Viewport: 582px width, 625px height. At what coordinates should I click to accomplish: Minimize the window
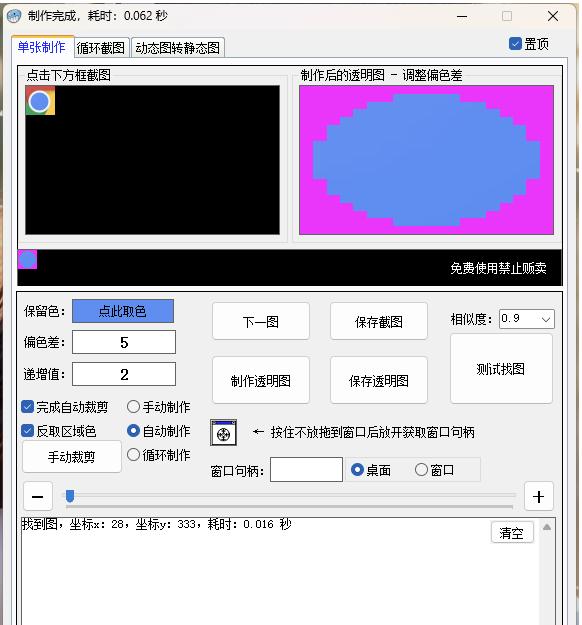coord(462,16)
